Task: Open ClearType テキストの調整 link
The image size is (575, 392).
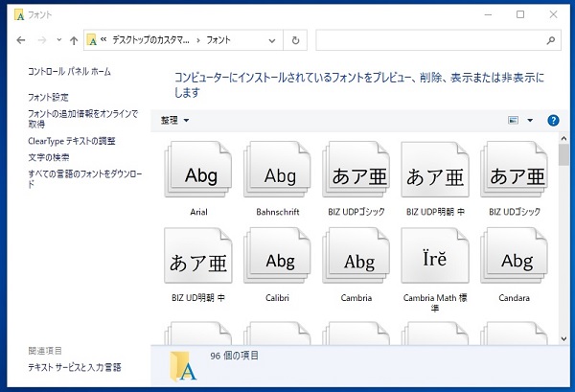Action: pos(72,141)
